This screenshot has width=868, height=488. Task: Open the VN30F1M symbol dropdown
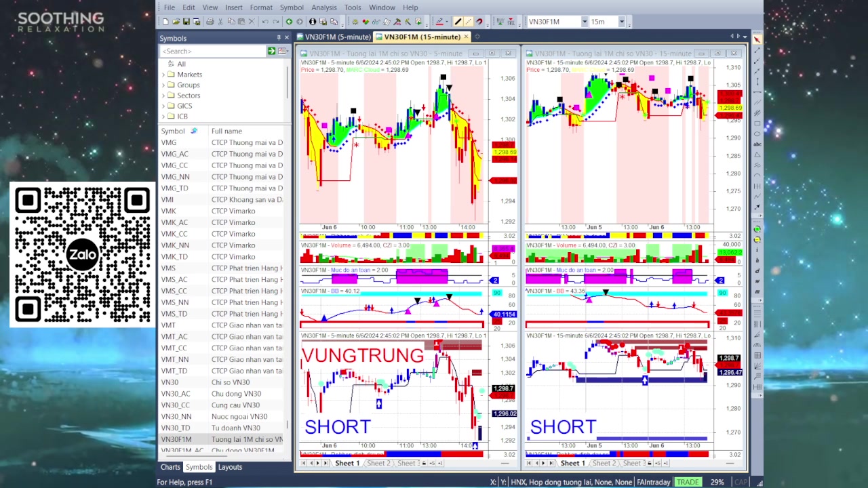tap(584, 22)
